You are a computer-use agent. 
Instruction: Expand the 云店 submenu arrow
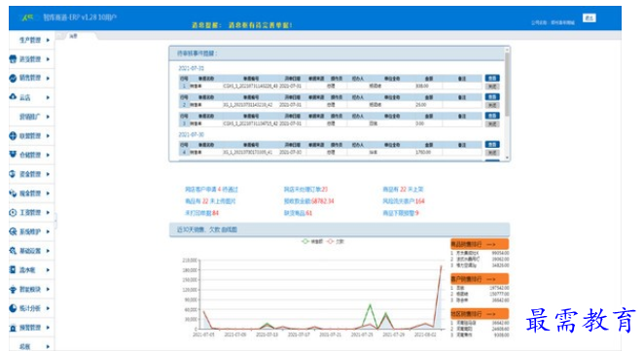tap(48, 97)
